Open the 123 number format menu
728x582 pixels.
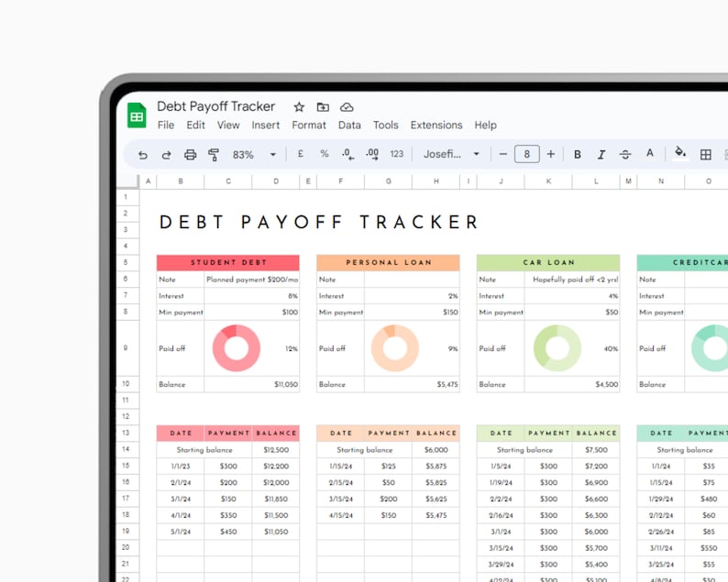point(396,154)
